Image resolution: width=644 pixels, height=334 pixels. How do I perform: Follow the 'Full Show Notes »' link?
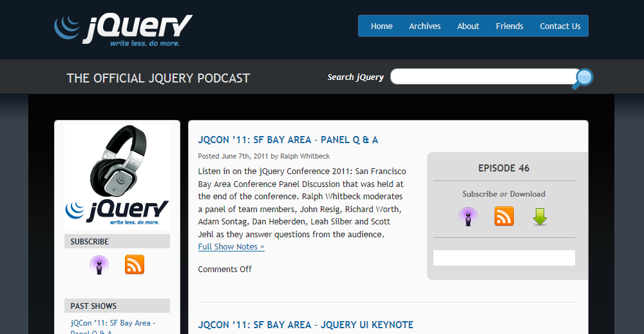pos(231,247)
